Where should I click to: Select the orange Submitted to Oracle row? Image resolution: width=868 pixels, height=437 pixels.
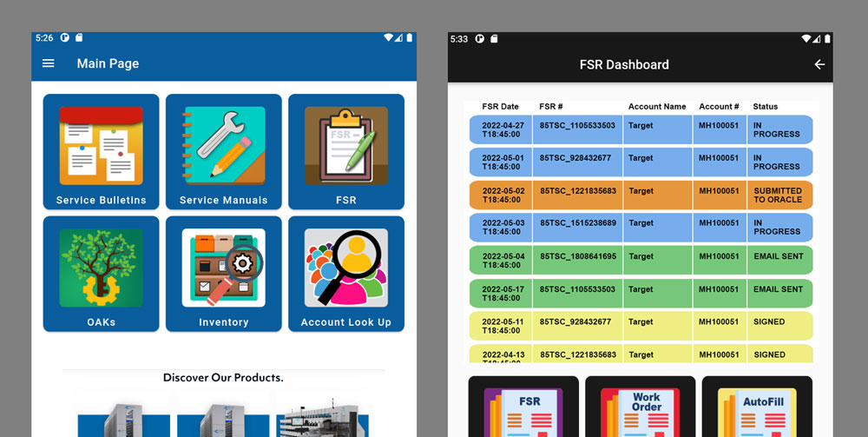click(641, 195)
